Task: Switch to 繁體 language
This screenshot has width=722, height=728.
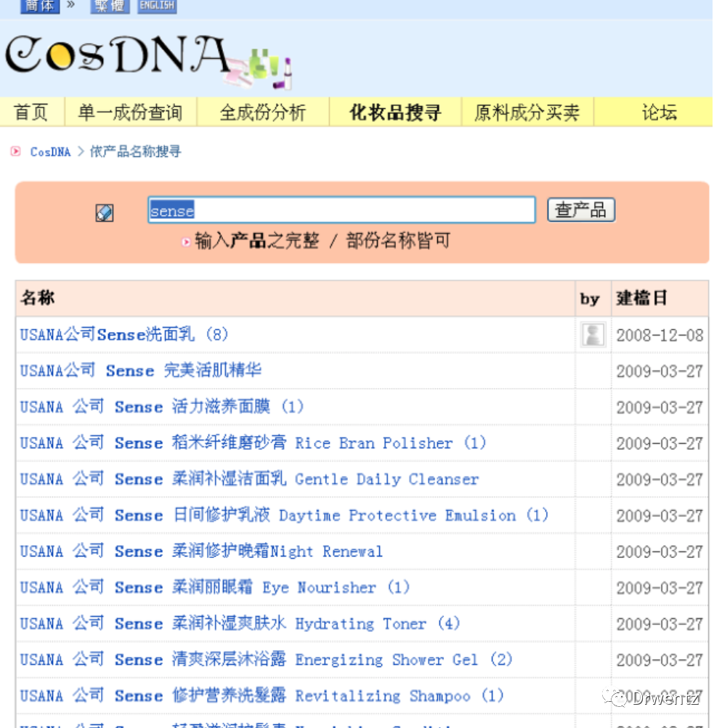Action: coord(109,6)
